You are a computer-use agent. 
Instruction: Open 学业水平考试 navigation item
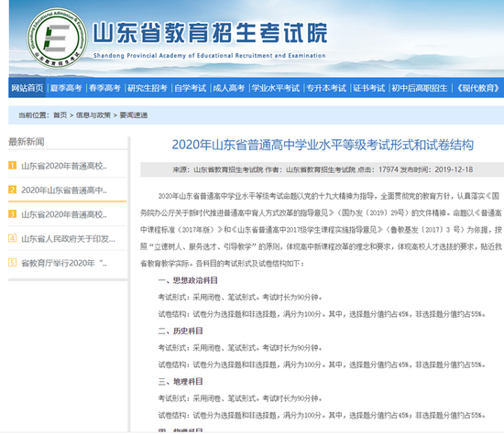[276, 88]
